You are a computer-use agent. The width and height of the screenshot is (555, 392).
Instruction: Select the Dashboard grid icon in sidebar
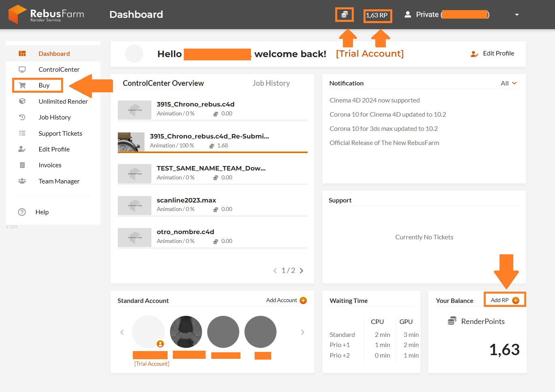[22, 53]
